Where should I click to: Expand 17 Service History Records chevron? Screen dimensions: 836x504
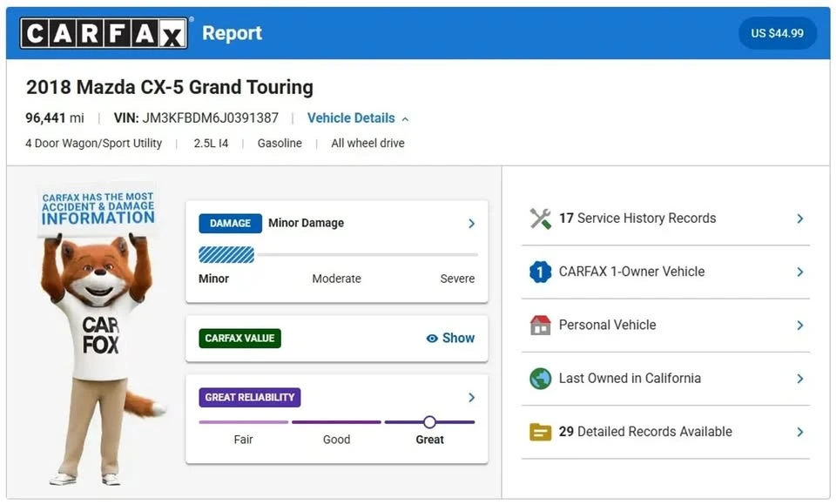click(x=799, y=218)
